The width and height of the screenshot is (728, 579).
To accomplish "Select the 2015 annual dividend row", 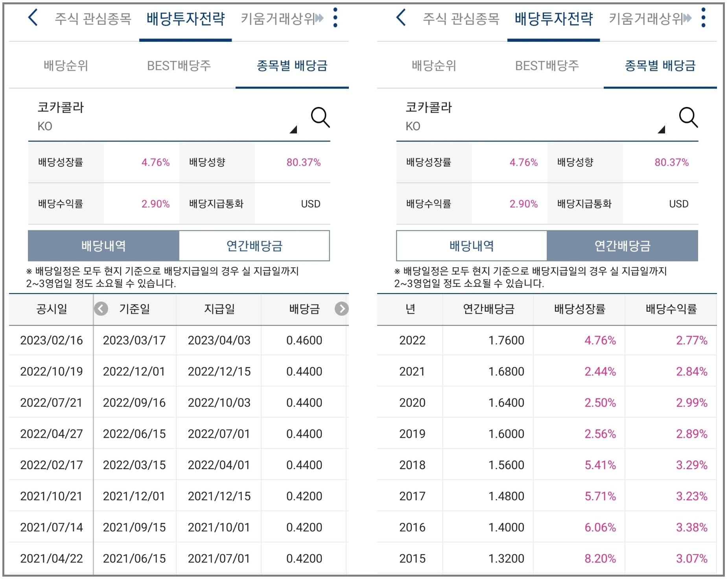I will click(x=547, y=558).
